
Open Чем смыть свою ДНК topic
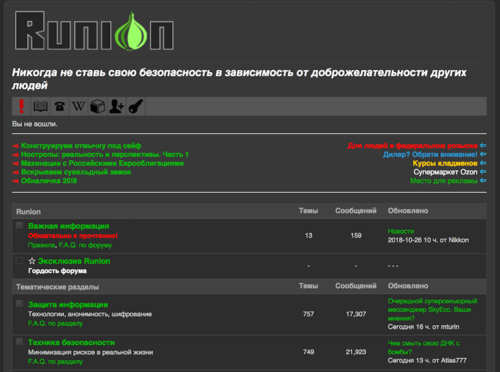tap(423, 347)
